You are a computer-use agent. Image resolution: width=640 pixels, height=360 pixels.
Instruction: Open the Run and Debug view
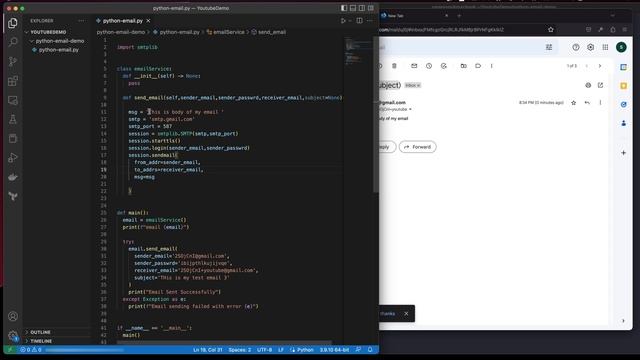click(x=13, y=158)
